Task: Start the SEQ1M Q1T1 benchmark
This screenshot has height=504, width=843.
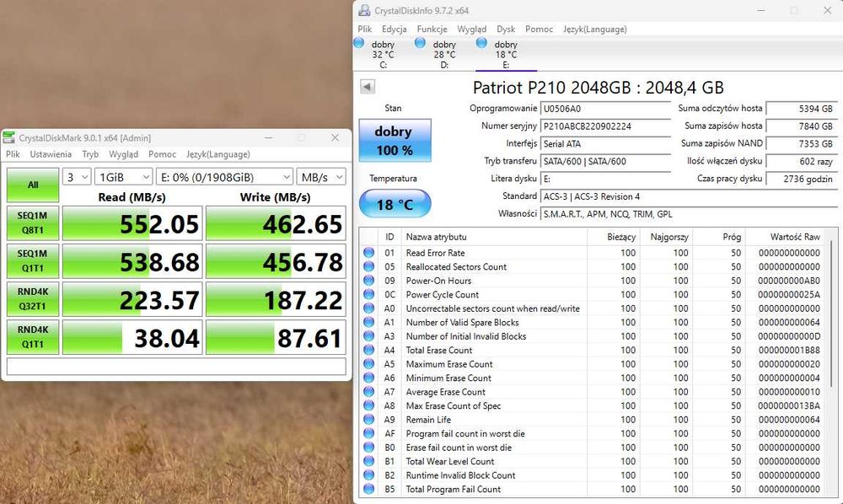Action: (x=33, y=261)
